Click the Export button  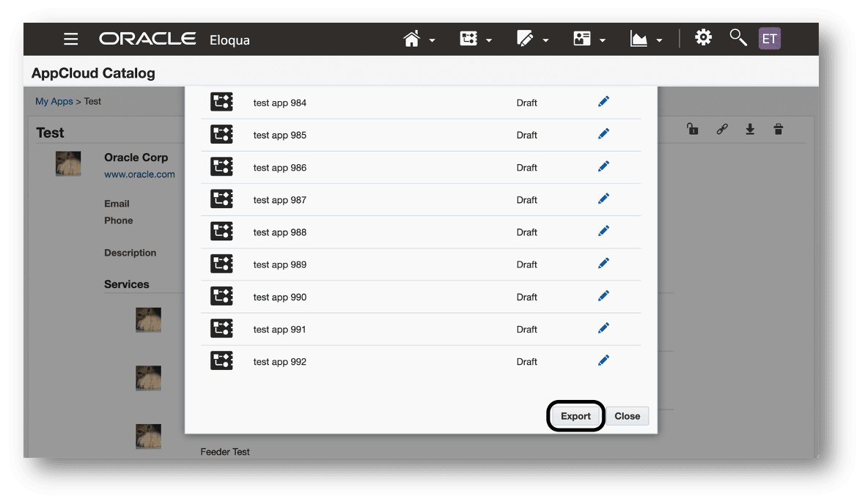(575, 416)
